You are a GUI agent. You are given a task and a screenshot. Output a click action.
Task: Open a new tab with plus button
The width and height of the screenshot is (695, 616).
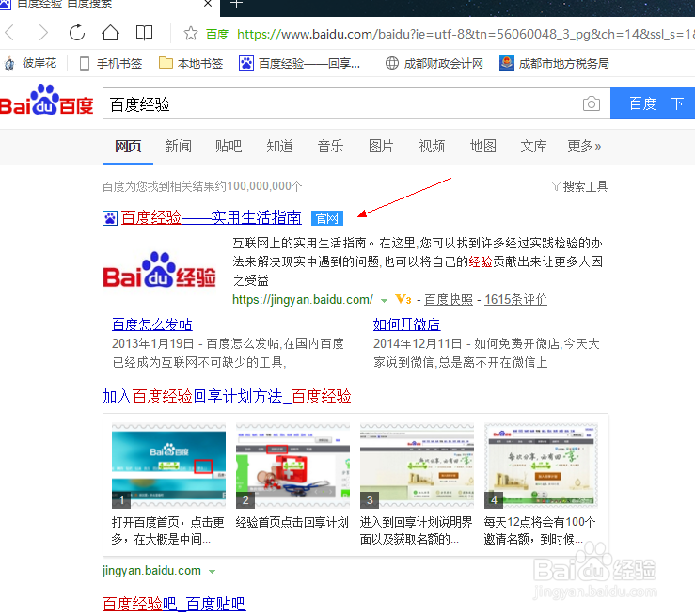(236, 4)
